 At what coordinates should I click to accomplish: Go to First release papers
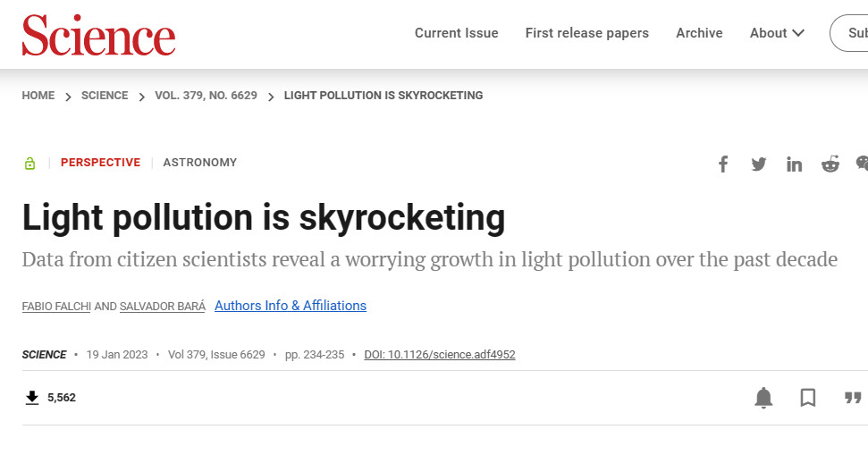click(586, 33)
